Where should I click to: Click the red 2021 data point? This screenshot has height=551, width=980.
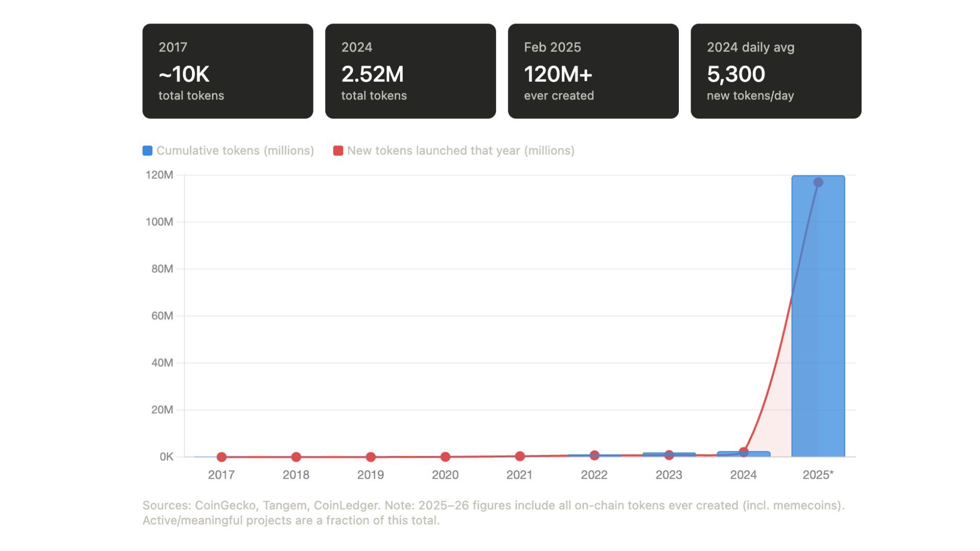click(x=520, y=456)
